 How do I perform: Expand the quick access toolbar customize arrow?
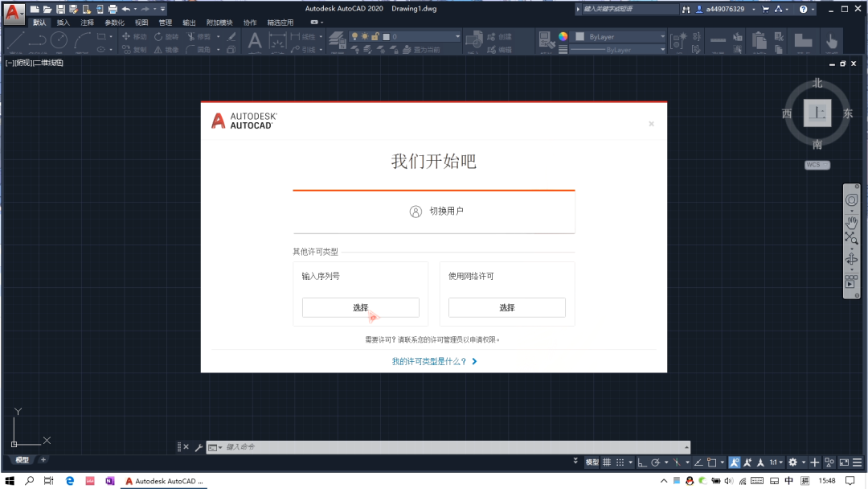[x=162, y=10]
